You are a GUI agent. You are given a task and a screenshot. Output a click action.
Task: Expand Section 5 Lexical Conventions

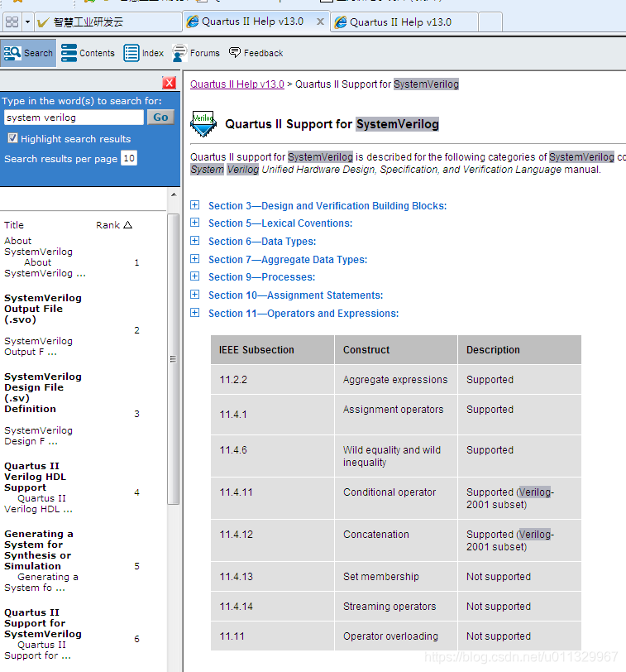click(195, 223)
